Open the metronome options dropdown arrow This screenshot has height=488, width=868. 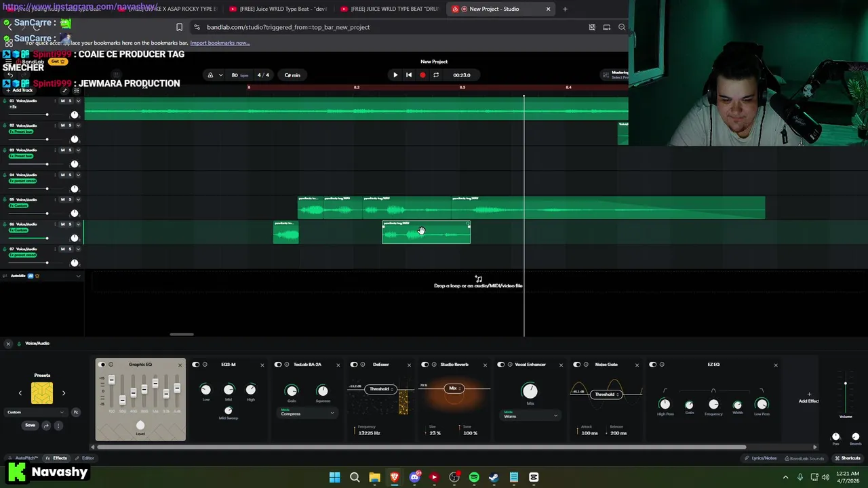[x=220, y=75]
